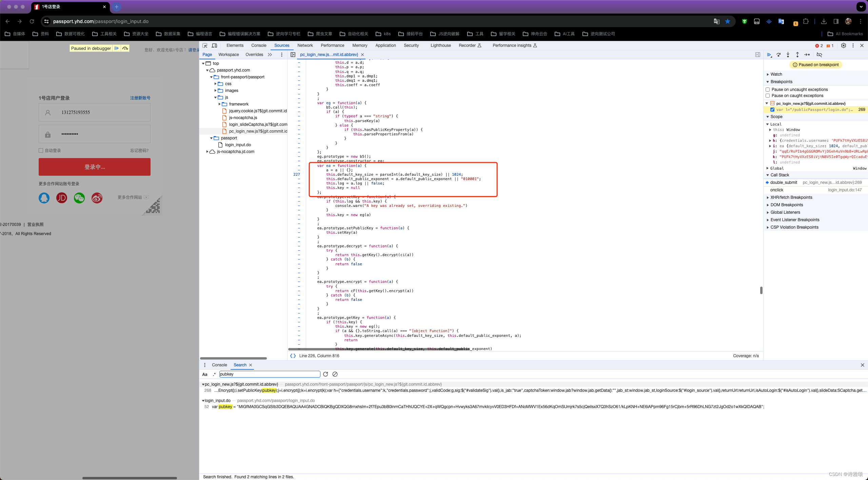Deactivate breakpoints icon

[x=820, y=55]
